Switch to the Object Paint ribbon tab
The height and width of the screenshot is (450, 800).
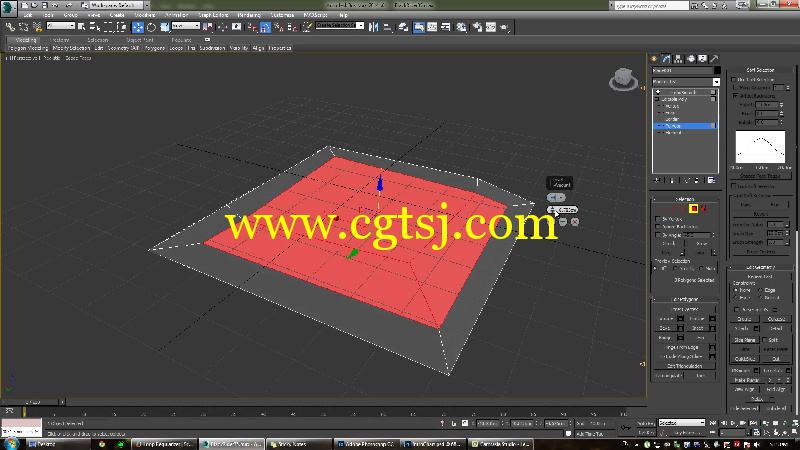(140, 40)
